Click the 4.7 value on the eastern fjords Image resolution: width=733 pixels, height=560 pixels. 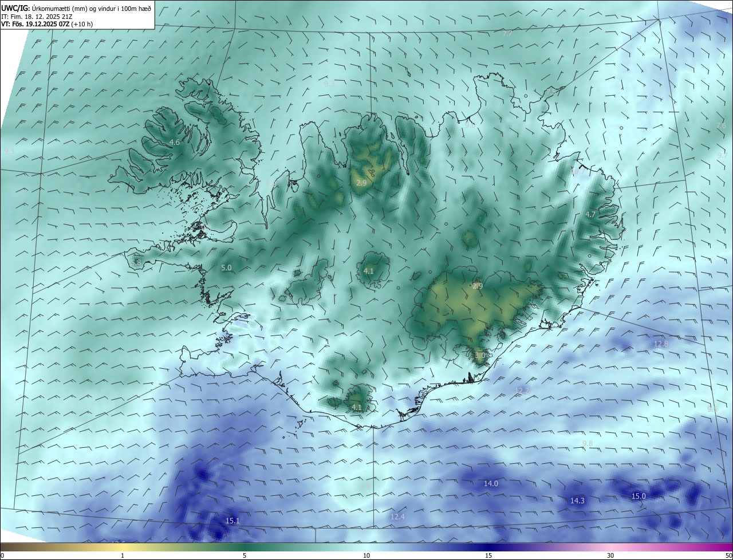point(590,214)
